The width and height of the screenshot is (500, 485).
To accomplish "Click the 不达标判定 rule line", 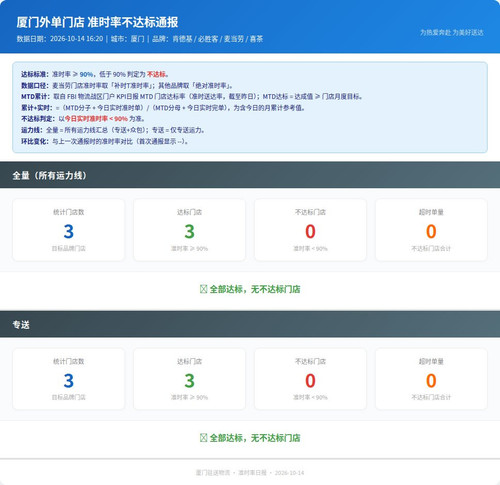I will pyautogui.click(x=83, y=119).
